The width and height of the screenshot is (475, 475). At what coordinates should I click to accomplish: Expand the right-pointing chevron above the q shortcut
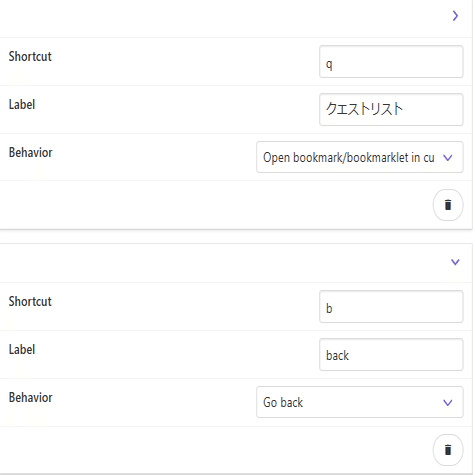click(455, 16)
